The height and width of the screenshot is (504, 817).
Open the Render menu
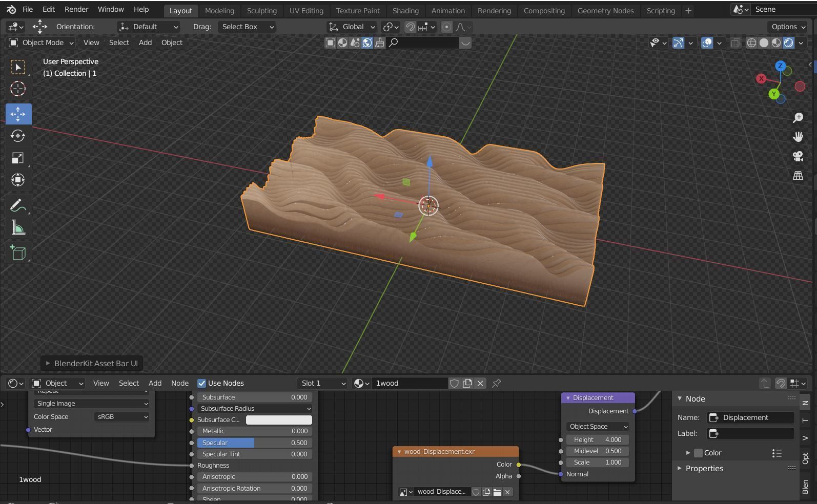[76, 9]
